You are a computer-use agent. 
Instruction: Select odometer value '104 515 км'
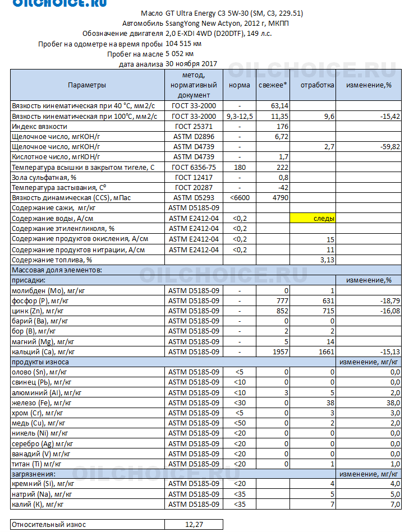tap(183, 44)
